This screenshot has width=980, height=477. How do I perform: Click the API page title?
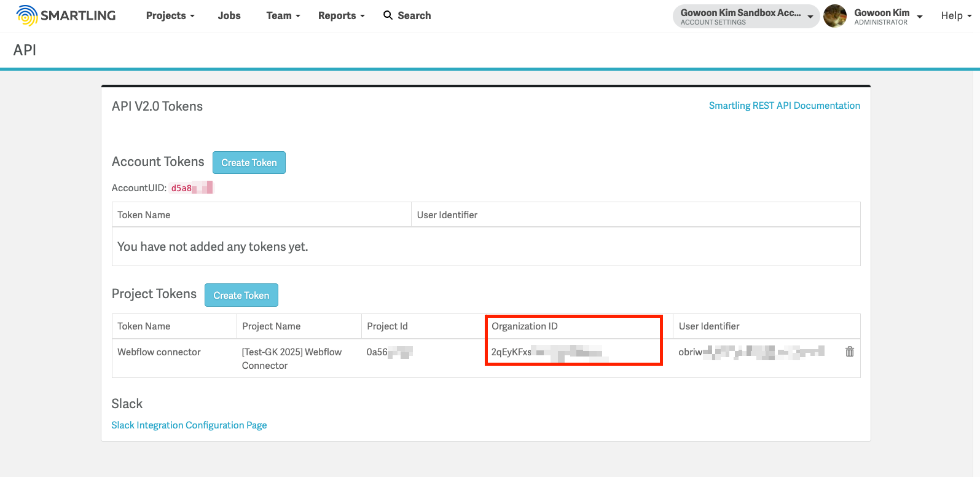pyautogui.click(x=25, y=50)
